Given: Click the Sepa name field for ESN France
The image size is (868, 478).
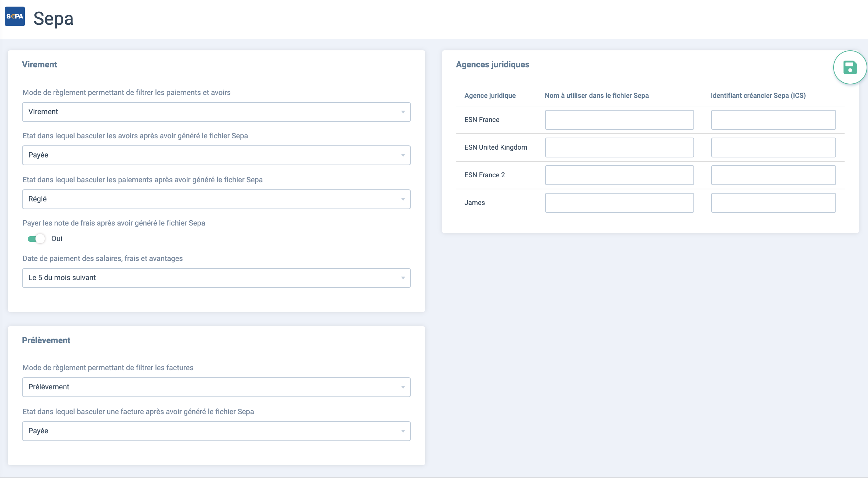Looking at the screenshot, I should [619, 120].
